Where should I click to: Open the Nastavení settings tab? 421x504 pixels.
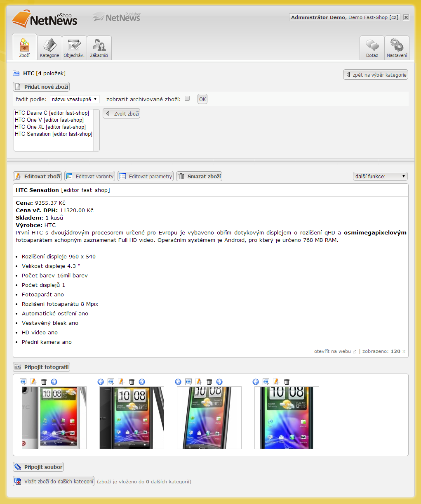[x=397, y=48]
